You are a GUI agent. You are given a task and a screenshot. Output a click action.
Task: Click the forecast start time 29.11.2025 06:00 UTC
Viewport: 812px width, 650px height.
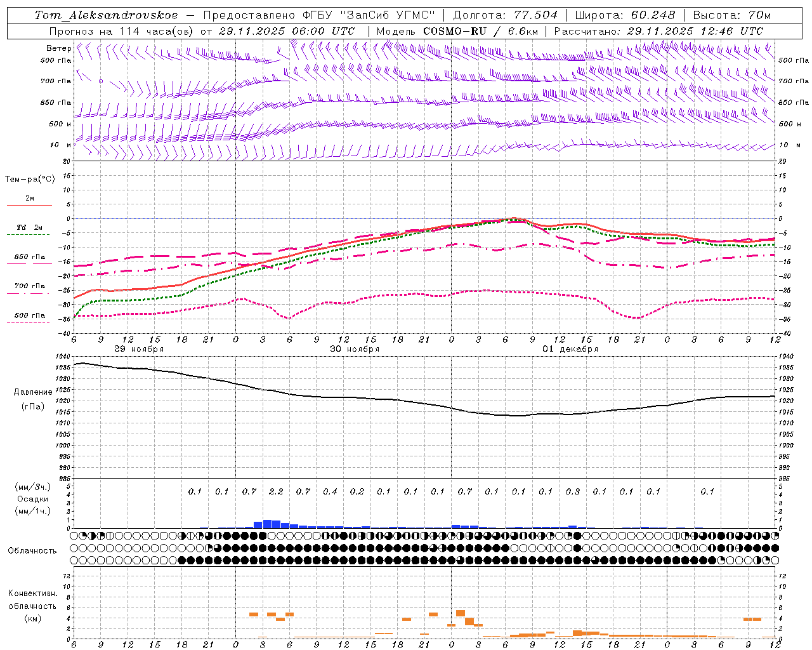click(x=286, y=30)
